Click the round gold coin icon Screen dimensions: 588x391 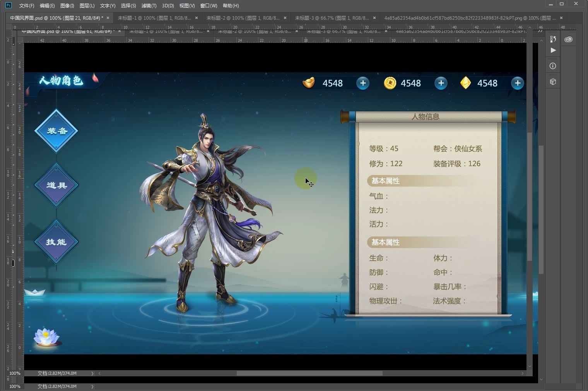(x=390, y=83)
